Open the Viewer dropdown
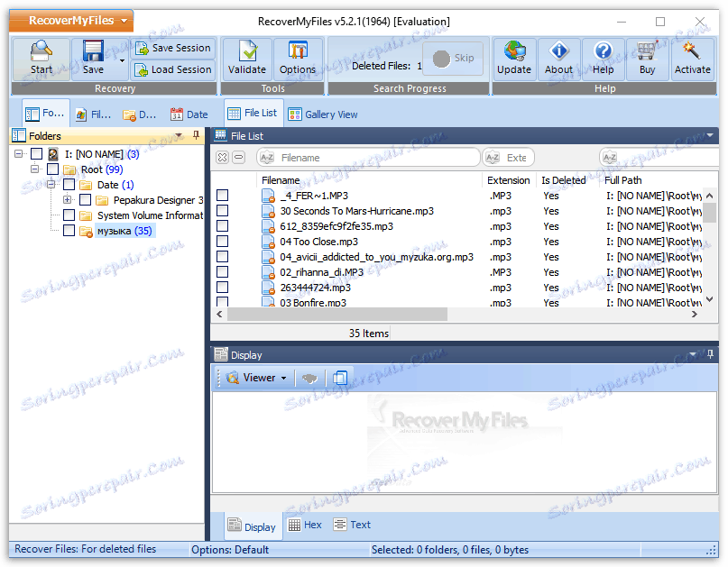The image size is (728, 567). coord(283,378)
